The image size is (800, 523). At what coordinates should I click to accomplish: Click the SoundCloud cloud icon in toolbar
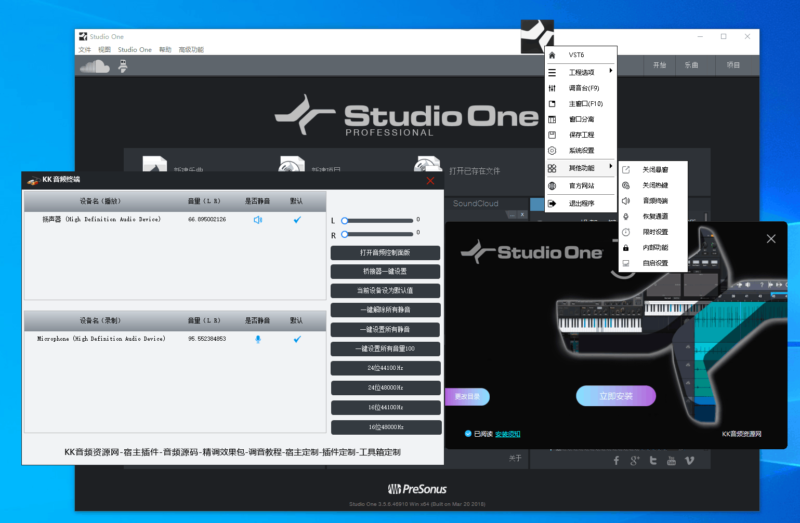94,66
